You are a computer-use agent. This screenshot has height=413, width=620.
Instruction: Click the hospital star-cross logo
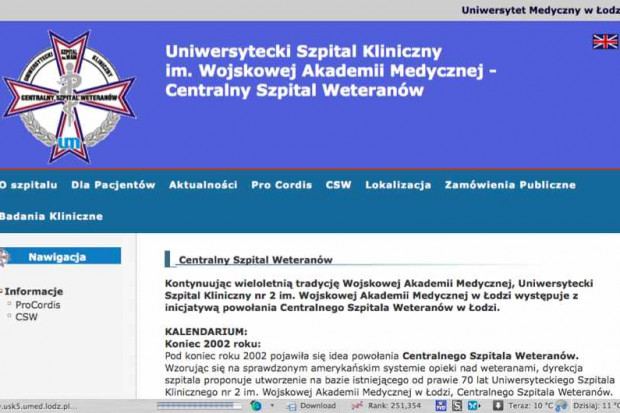69,97
